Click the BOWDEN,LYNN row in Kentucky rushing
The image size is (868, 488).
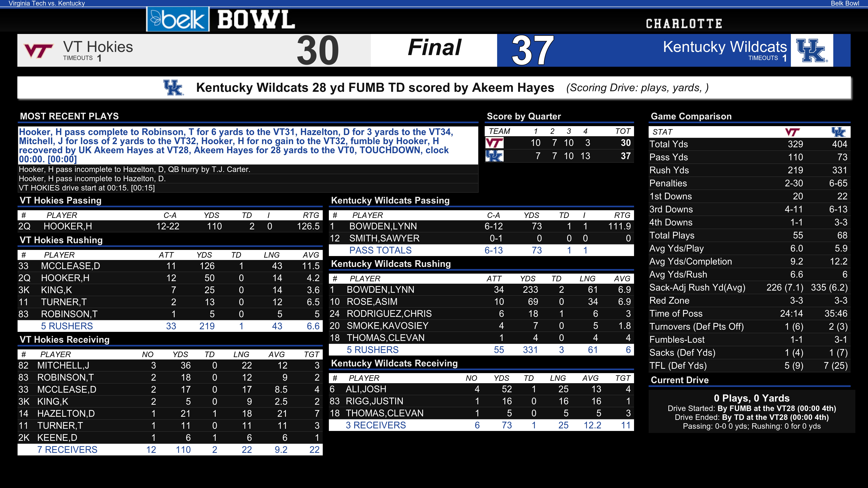coord(481,289)
